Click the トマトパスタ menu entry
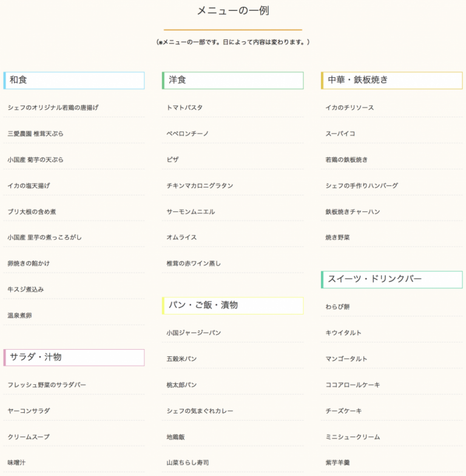466x476 pixels. pos(184,107)
